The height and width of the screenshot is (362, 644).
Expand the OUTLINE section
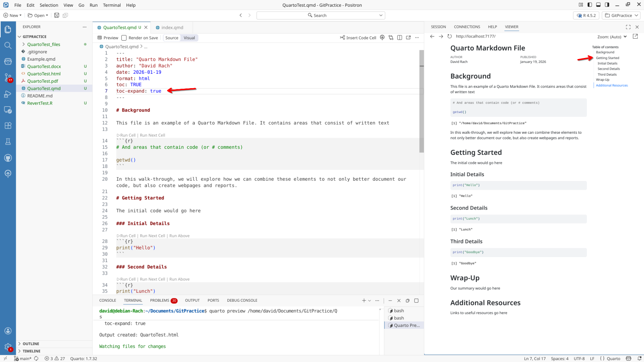click(x=31, y=344)
